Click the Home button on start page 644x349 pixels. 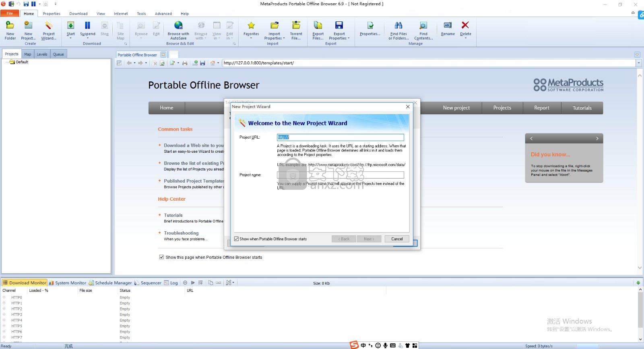point(167,108)
